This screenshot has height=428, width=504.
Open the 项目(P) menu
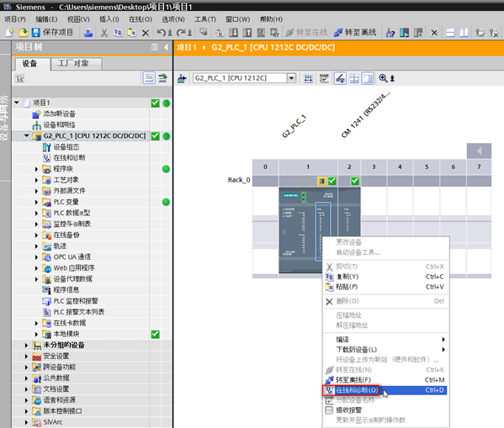pos(15,19)
